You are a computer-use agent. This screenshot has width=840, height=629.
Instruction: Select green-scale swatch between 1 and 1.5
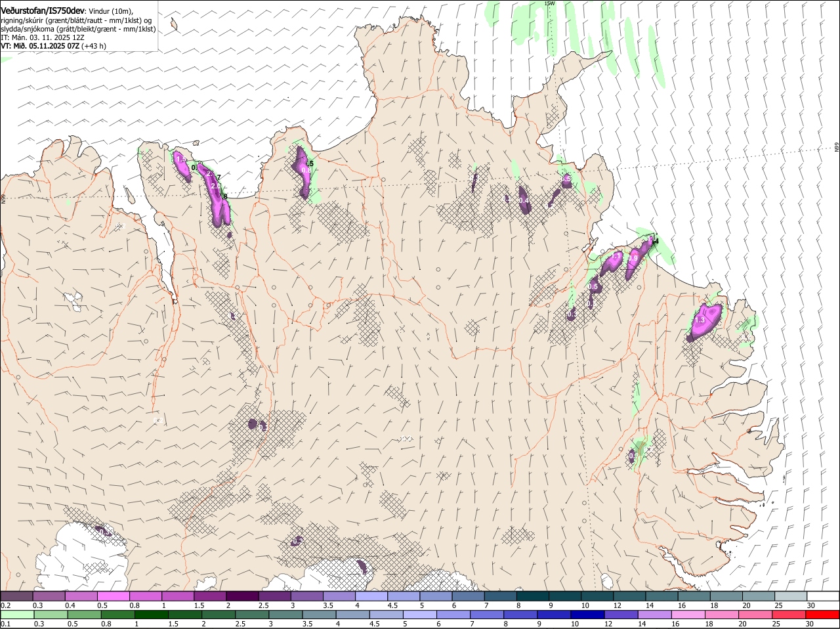tap(152, 615)
